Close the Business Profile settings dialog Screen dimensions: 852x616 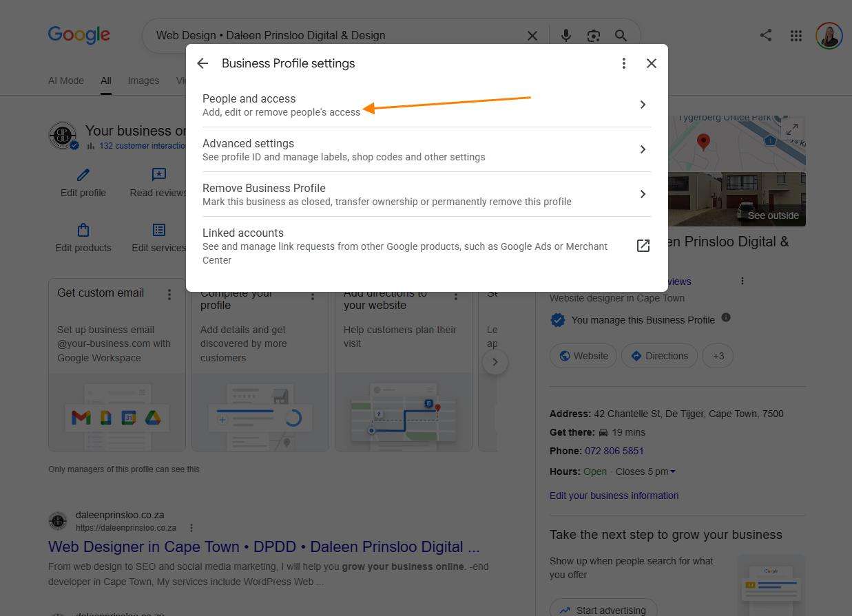[x=652, y=63]
